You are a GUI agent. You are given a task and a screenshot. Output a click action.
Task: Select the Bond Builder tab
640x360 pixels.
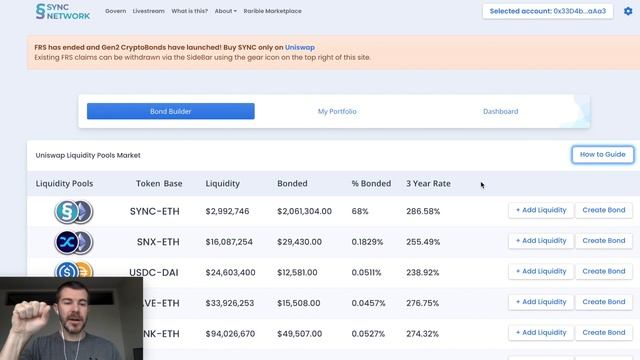171,111
